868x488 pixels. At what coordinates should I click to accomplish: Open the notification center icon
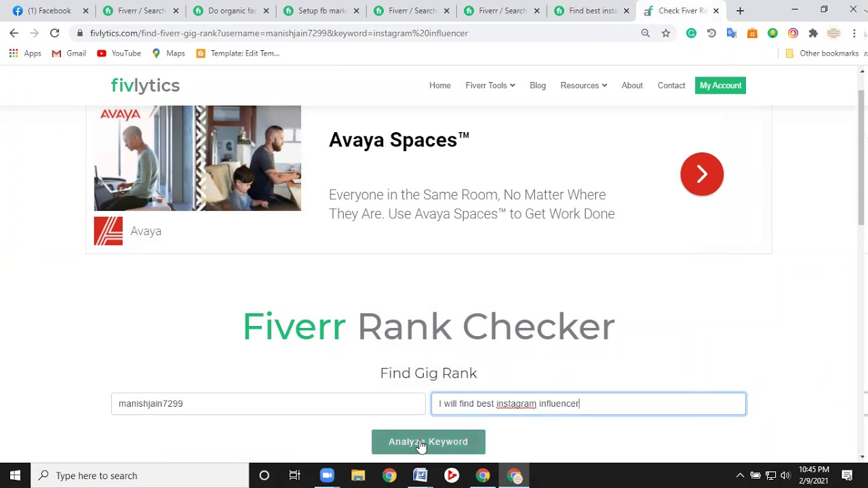coord(847,476)
